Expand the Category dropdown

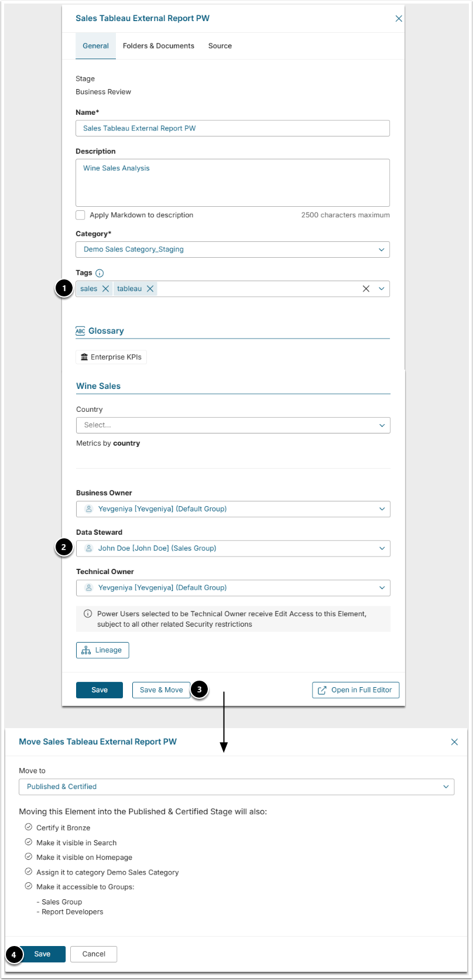point(381,250)
